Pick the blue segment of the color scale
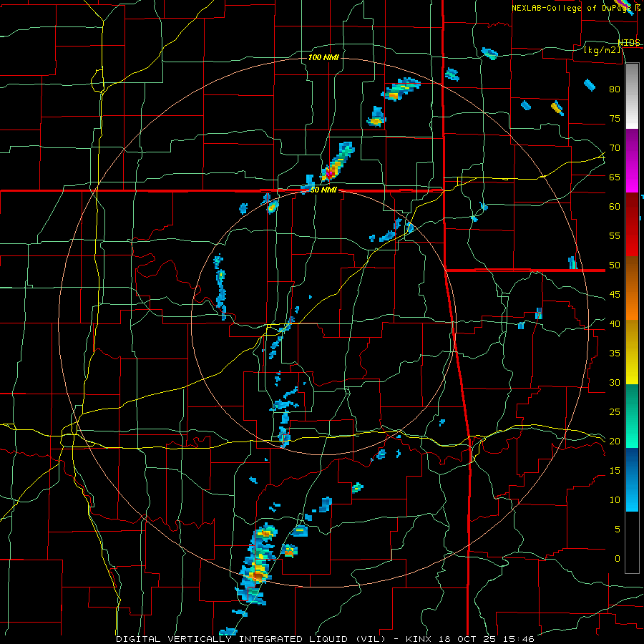This screenshot has height=644, width=644. [x=632, y=479]
